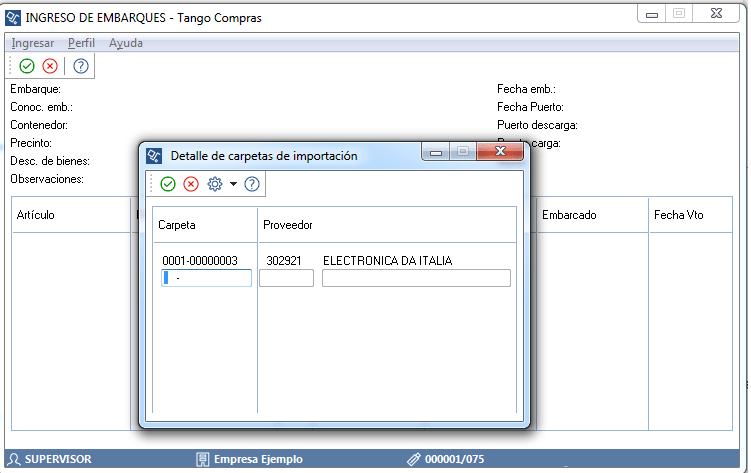This screenshot has height=473, width=751.
Task: Click the red cancel icon in main toolbar
Action: 50,66
